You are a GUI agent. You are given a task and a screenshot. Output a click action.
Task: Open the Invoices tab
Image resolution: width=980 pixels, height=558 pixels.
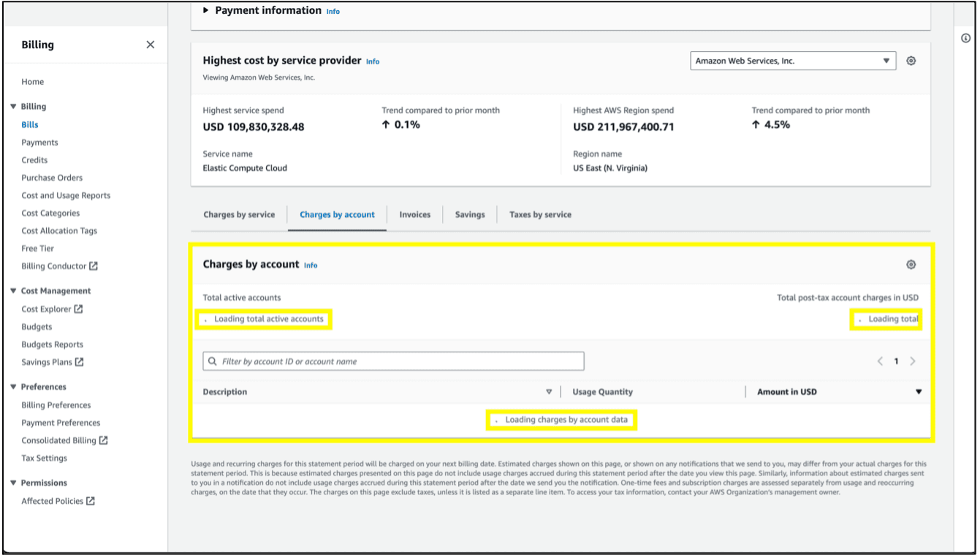click(x=415, y=215)
